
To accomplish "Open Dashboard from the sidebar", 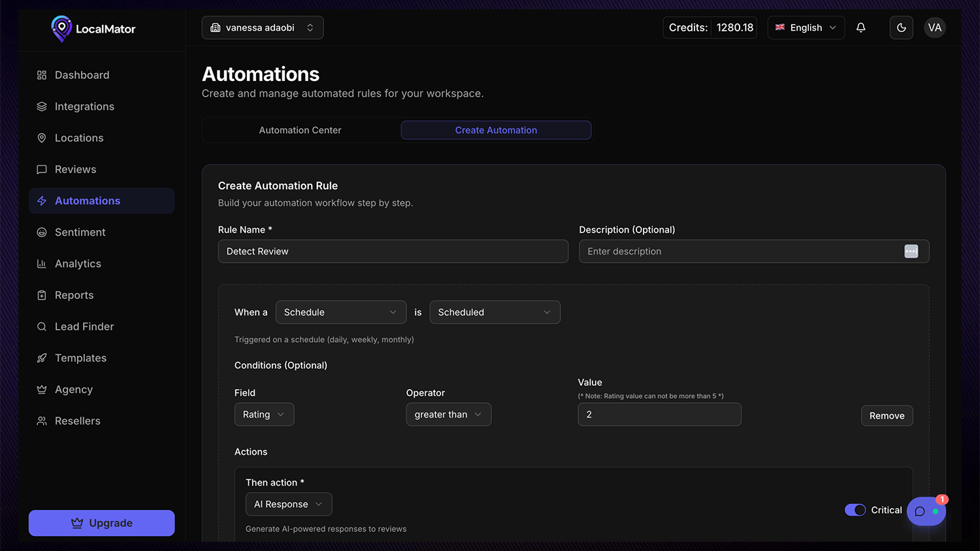I will [x=82, y=75].
